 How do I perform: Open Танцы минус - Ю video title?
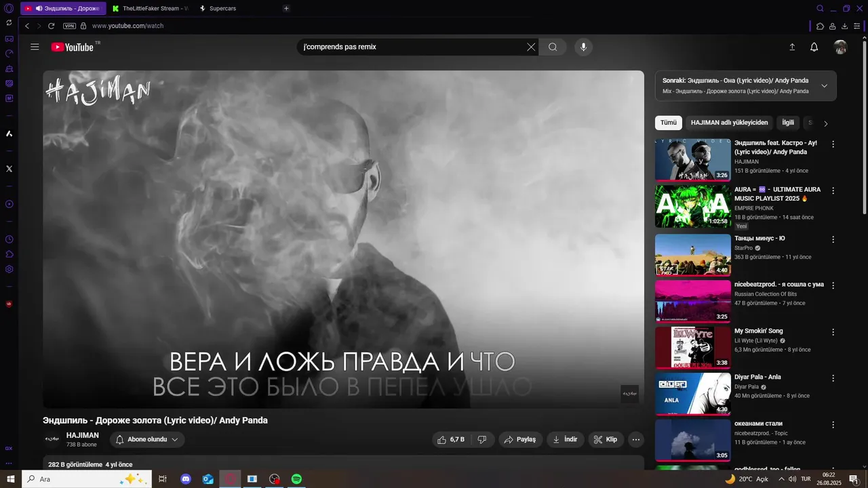pos(759,239)
